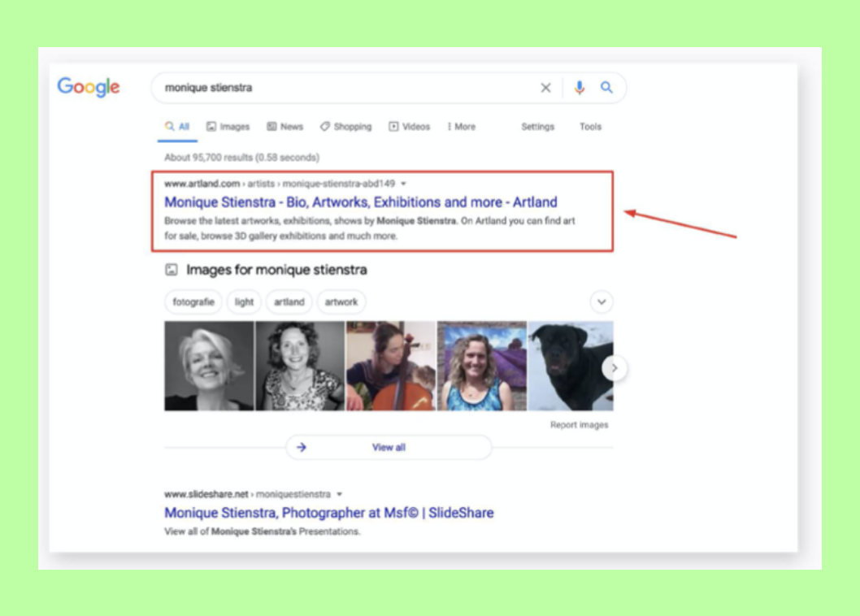
Task: Select the All results tab
Action: tap(177, 127)
